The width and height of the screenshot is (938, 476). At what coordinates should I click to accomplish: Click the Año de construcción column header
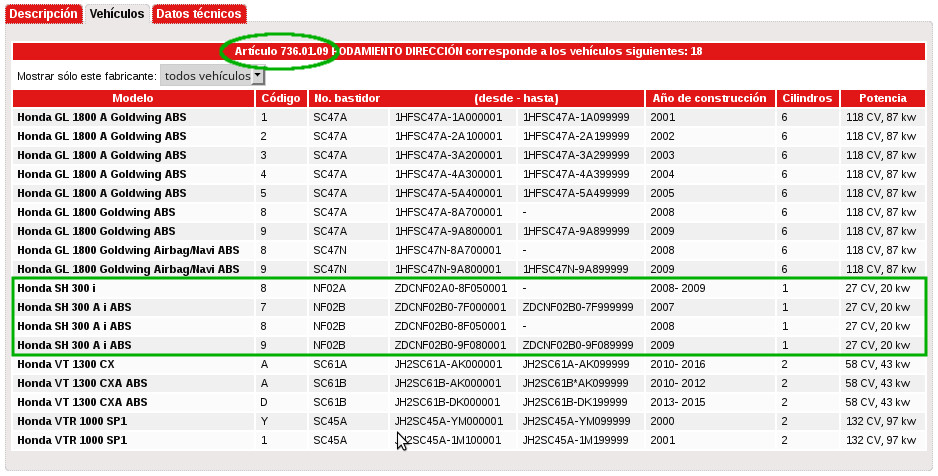710,98
